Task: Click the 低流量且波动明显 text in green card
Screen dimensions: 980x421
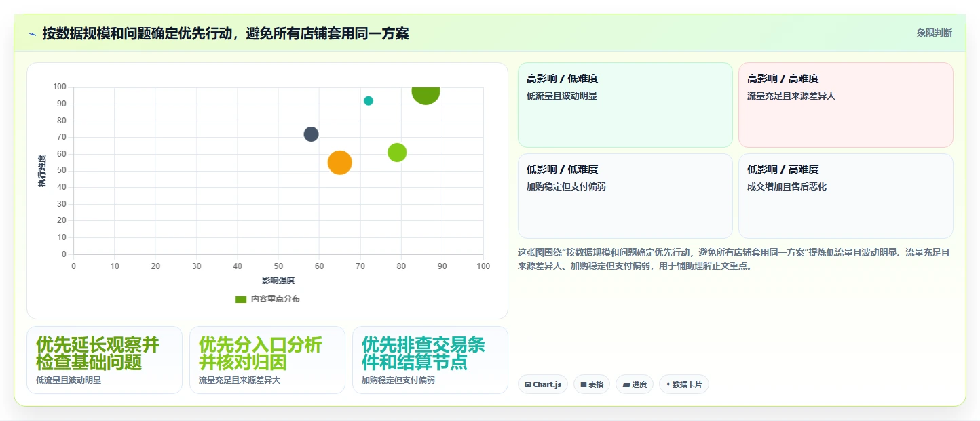Action: (562, 96)
